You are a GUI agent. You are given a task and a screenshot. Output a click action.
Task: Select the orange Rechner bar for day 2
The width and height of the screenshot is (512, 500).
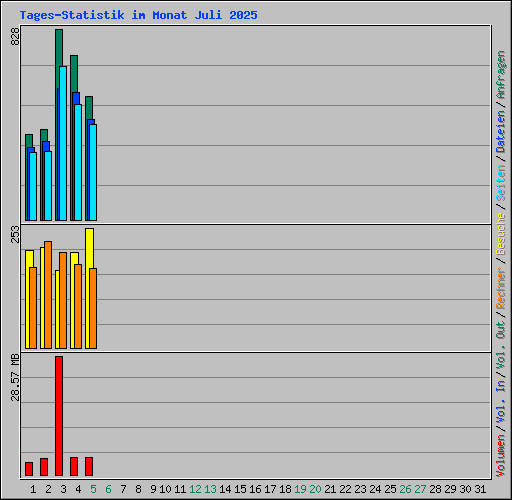click(48, 295)
